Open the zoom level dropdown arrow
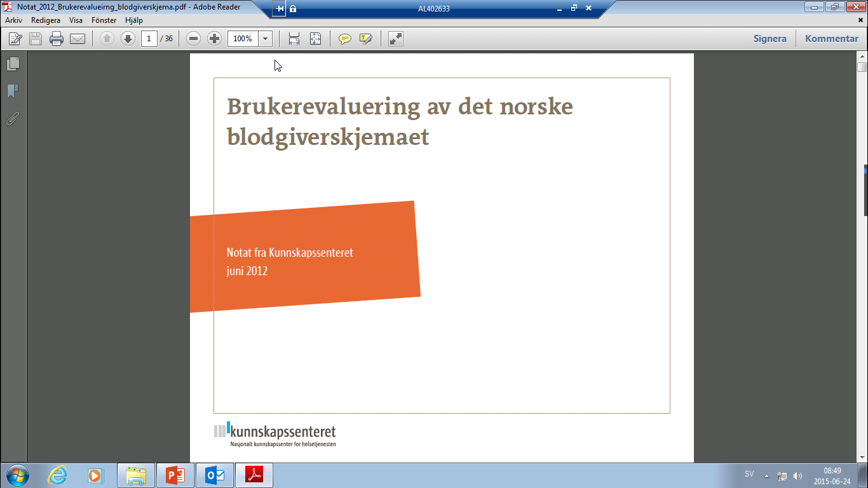The height and width of the screenshot is (488, 868). click(x=265, y=39)
